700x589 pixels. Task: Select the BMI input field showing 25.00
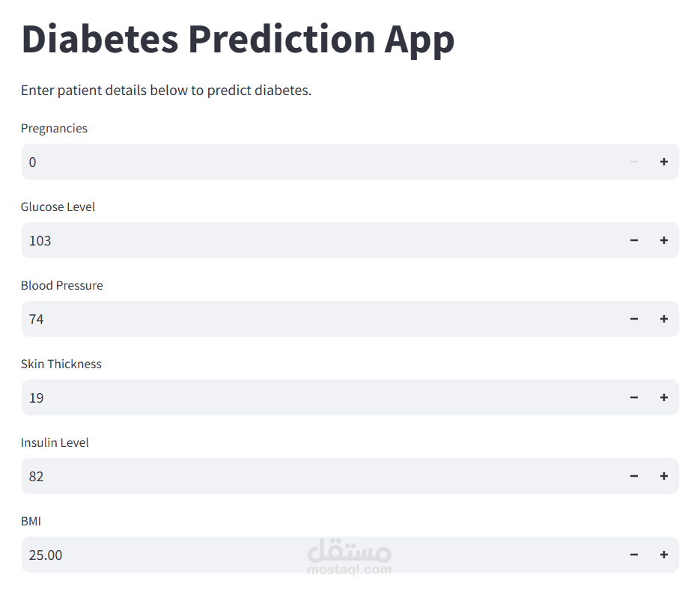point(299,555)
